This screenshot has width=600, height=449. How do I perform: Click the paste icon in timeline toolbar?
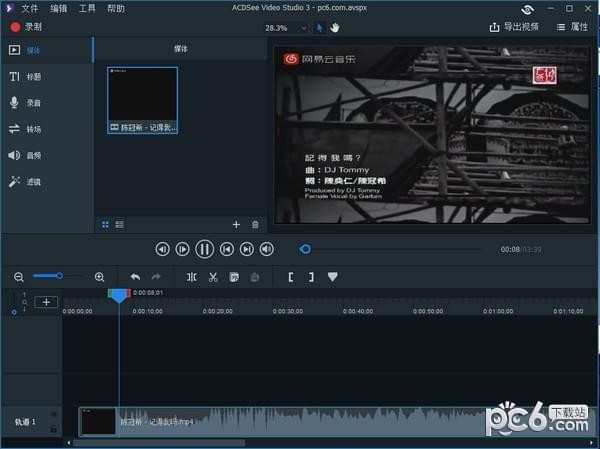click(255, 277)
